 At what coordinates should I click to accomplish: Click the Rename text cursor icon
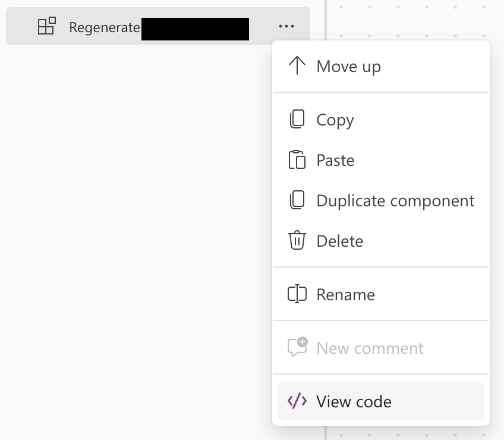click(297, 294)
